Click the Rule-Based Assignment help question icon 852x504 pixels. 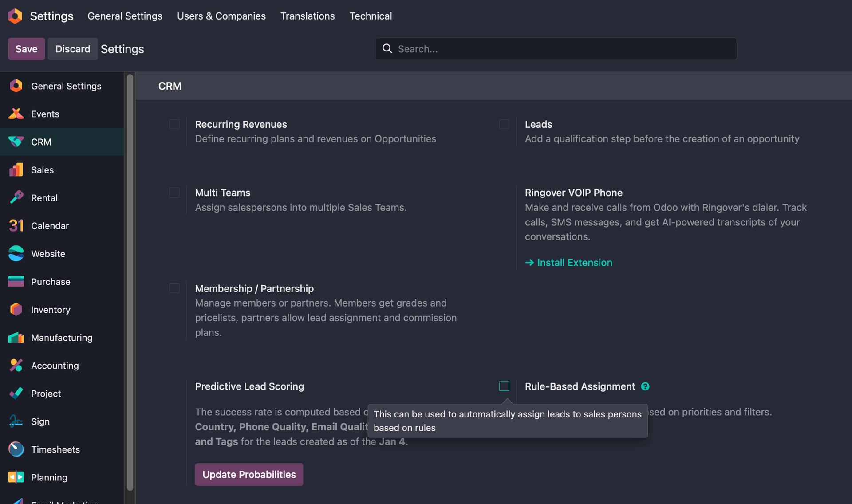click(x=645, y=386)
